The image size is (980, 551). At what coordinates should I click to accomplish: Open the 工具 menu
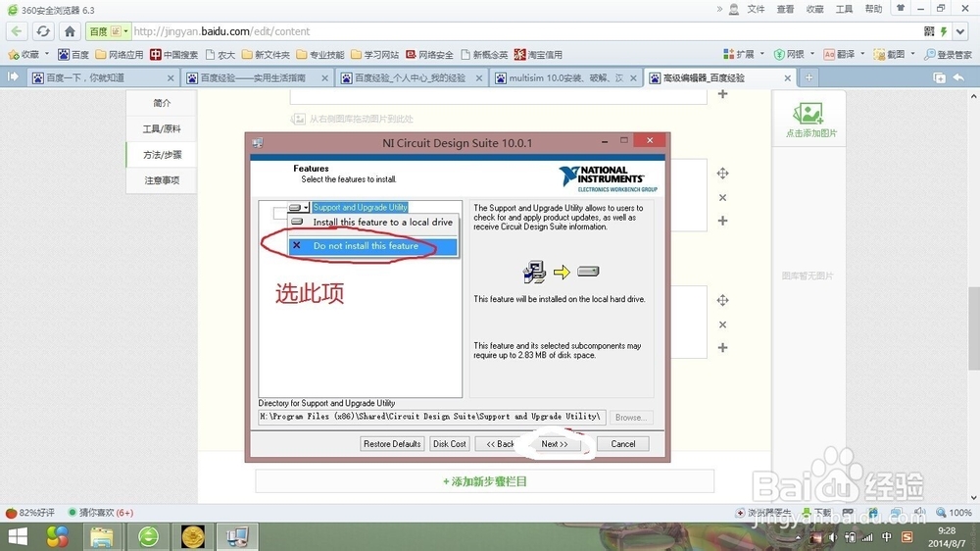point(844,9)
